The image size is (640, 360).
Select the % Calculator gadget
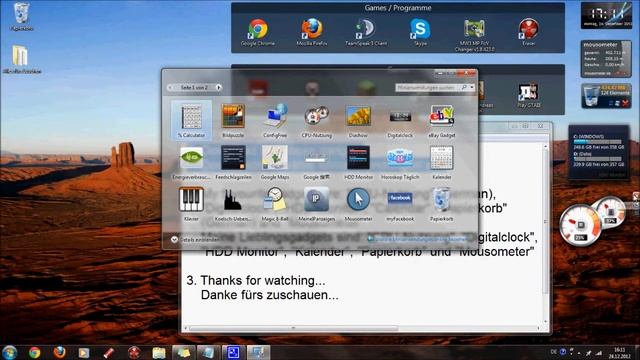click(x=191, y=120)
